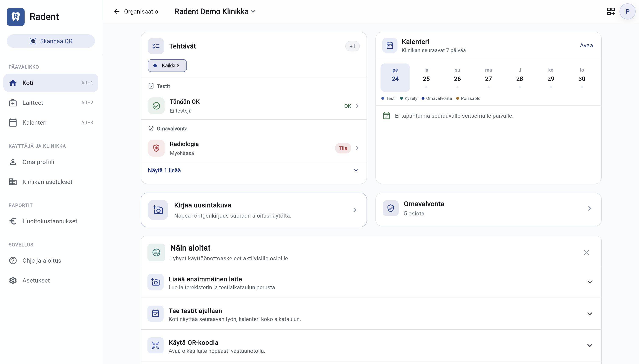
Task: Click Avaa link in Kalenteri card
Action: pyautogui.click(x=586, y=45)
